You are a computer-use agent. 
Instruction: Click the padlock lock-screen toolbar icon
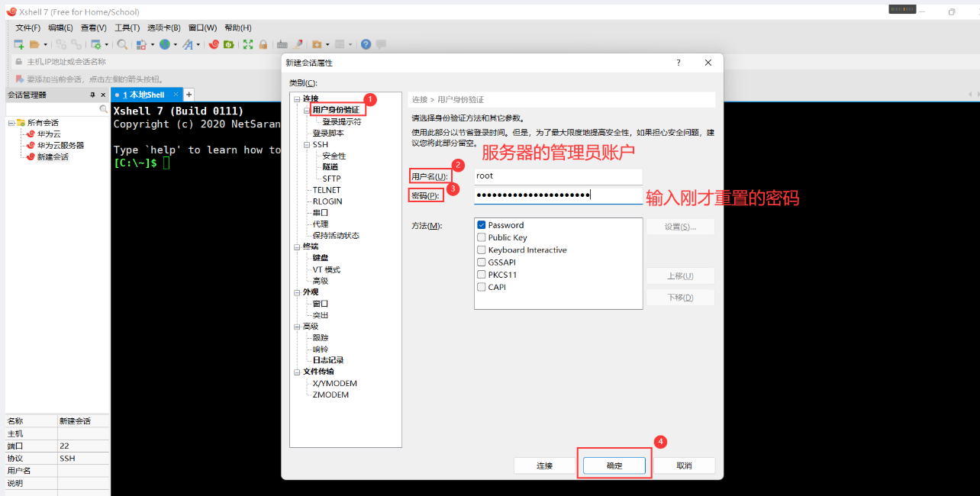(263, 44)
